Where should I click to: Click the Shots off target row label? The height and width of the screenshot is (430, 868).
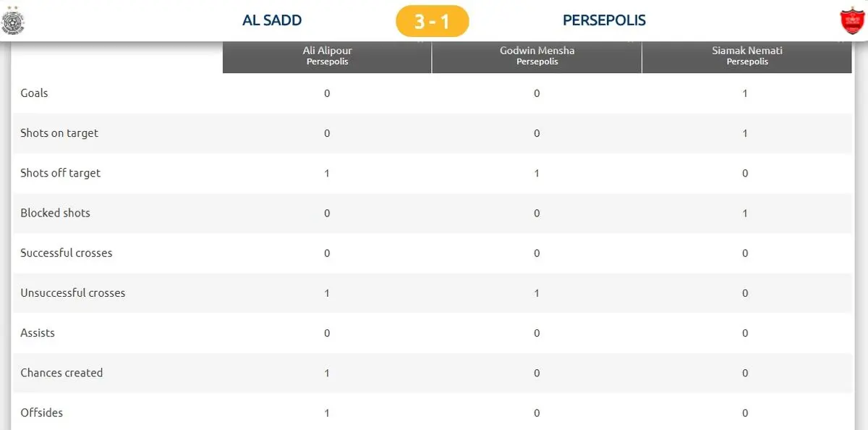[x=61, y=173]
